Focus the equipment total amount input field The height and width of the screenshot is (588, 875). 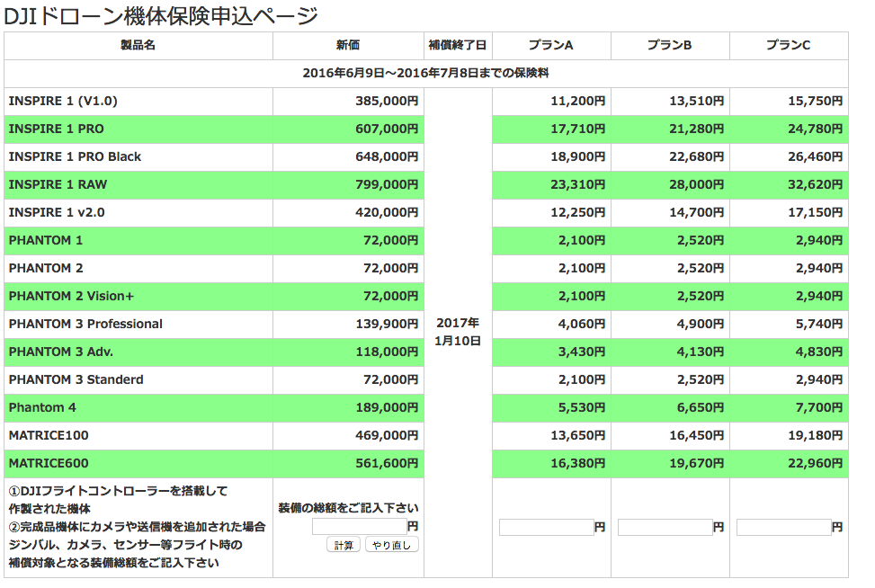pyautogui.click(x=360, y=527)
